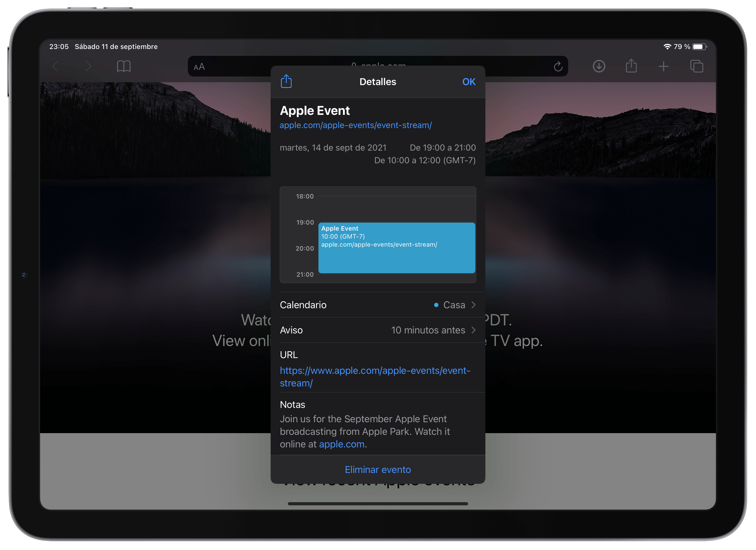
Task: Open the share sheet from the Detalles popover
Action: 286,81
